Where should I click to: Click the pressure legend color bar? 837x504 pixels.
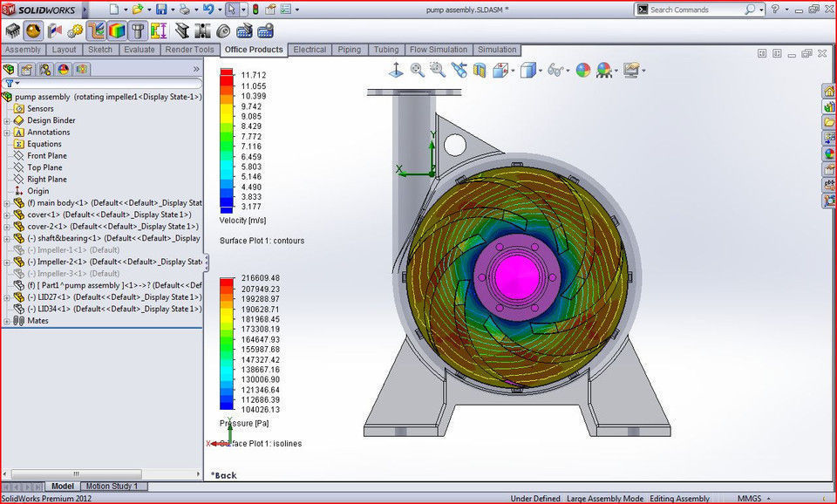click(x=227, y=344)
